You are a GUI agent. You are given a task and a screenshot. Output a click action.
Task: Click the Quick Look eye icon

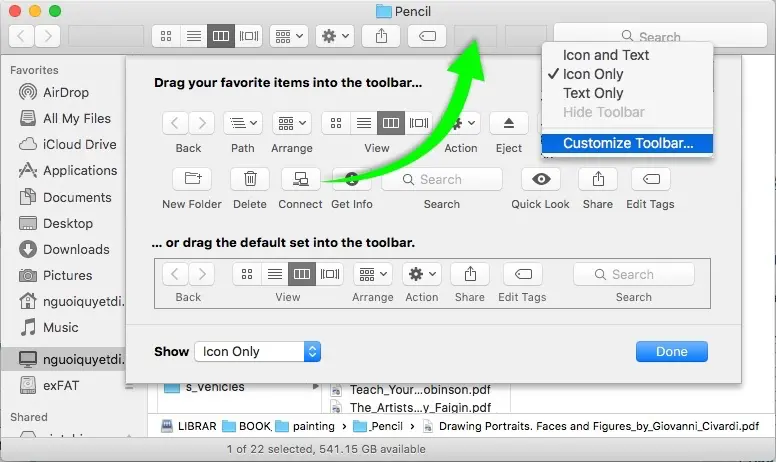(540, 180)
